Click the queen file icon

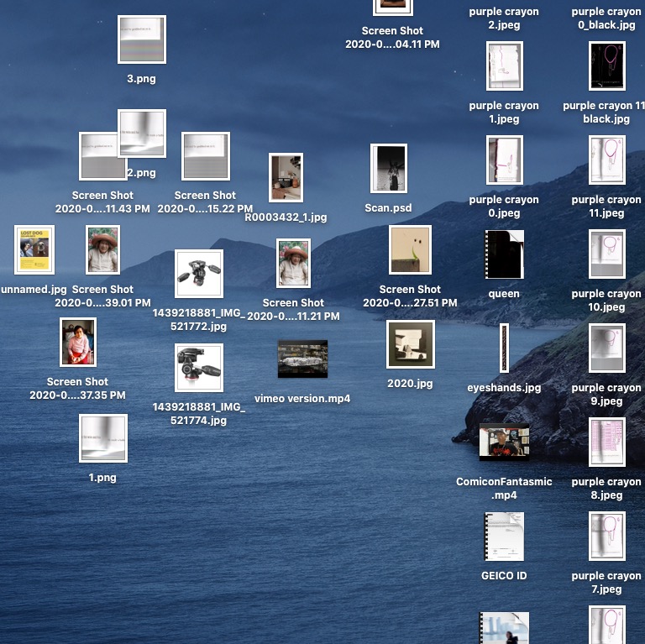tap(504, 254)
